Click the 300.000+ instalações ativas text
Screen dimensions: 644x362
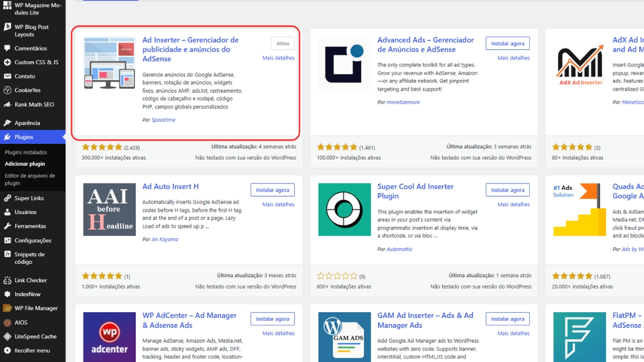[x=114, y=158]
